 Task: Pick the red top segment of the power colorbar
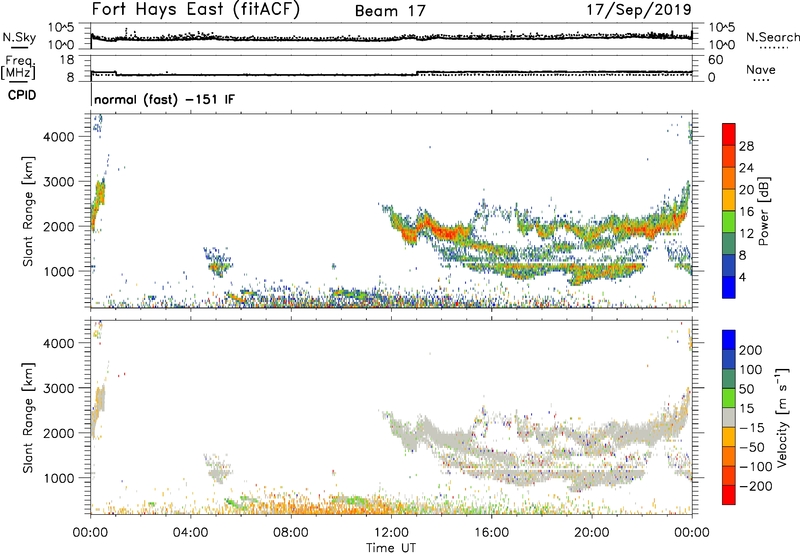(x=729, y=134)
